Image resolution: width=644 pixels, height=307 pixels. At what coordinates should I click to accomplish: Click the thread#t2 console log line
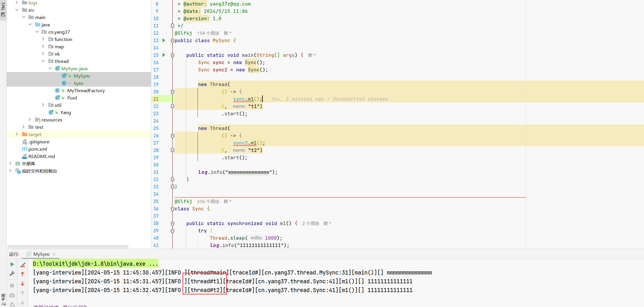223,290
